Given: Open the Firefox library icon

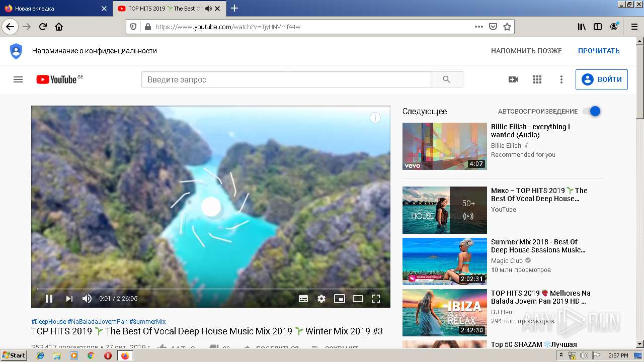Looking at the screenshot, I should pyautogui.click(x=582, y=27).
